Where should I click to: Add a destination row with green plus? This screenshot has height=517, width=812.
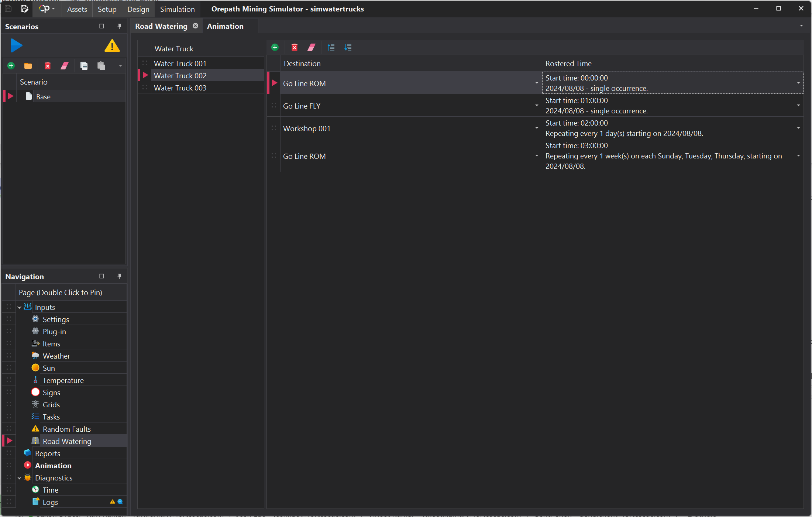(x=275, y=47)
